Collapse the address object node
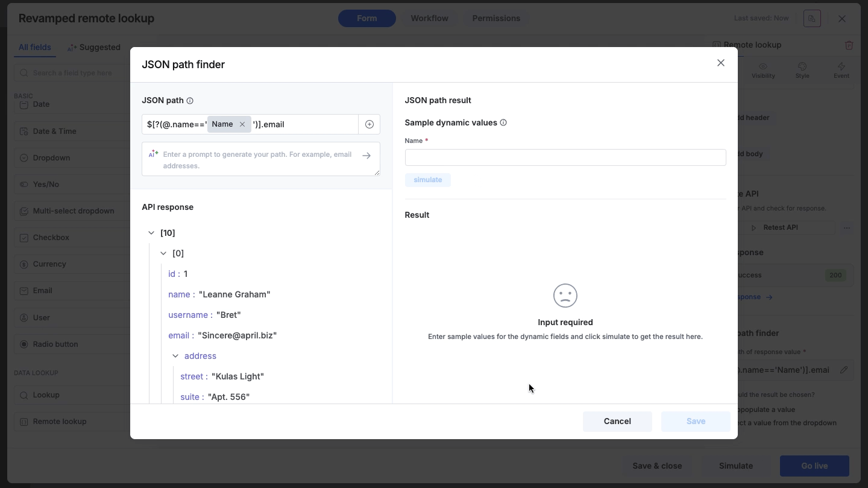This screenshot has height=488, width=868. [x=175, y=356]
